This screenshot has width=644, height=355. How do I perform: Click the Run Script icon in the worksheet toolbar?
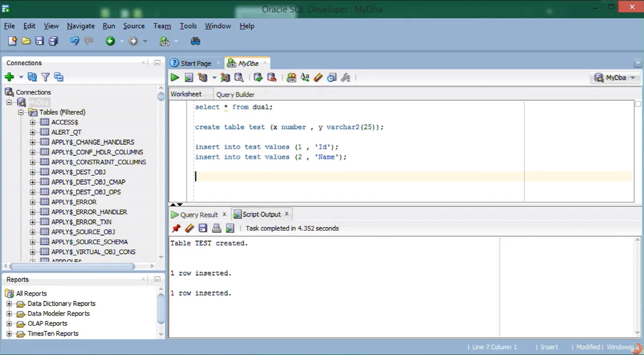point(189,77)
